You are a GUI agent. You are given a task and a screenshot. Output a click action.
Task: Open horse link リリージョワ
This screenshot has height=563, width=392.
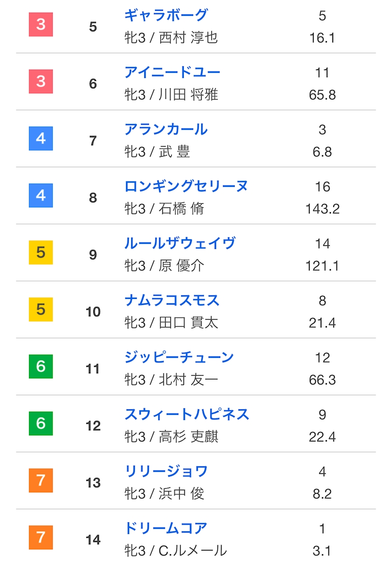[x=166, y=471]
